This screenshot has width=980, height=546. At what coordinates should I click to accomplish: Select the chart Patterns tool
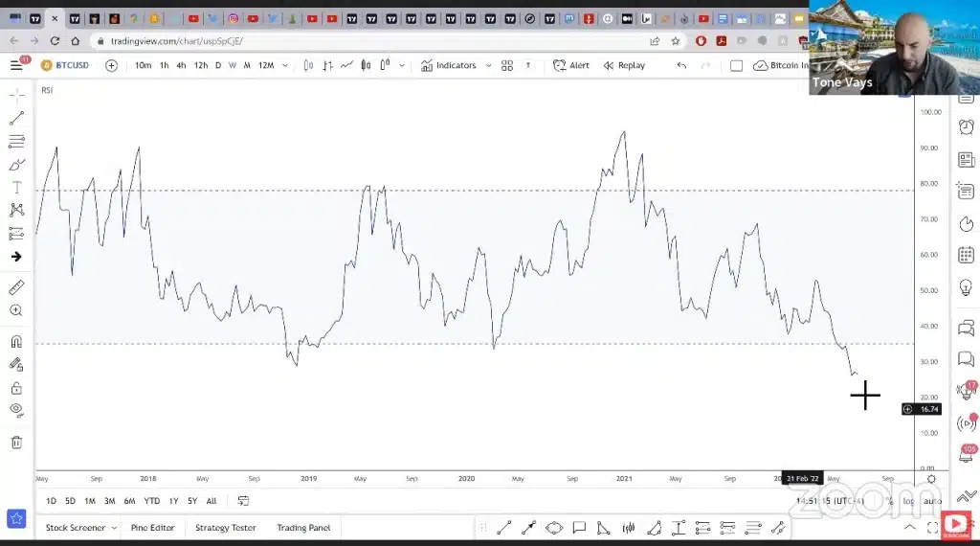click(x=17, y=210)
